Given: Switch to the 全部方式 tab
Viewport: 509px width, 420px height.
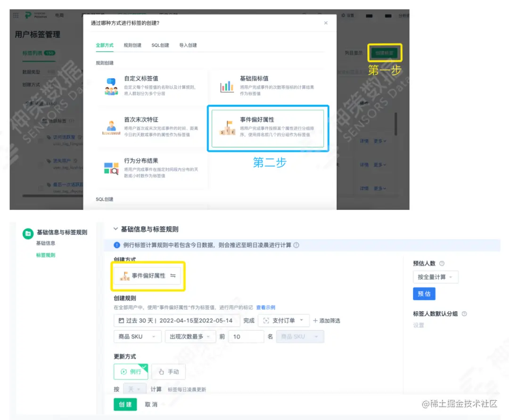Looking at the screenshot, I should pos(105,45).
